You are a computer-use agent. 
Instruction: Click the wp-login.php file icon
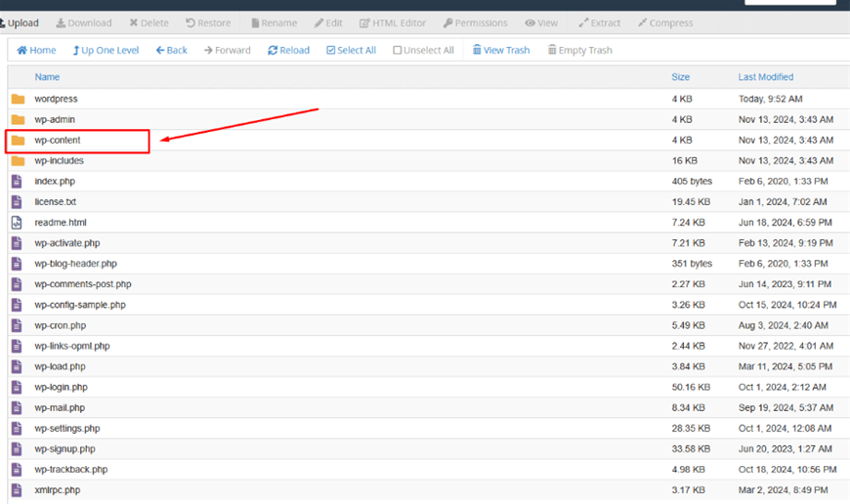point(17,387)
